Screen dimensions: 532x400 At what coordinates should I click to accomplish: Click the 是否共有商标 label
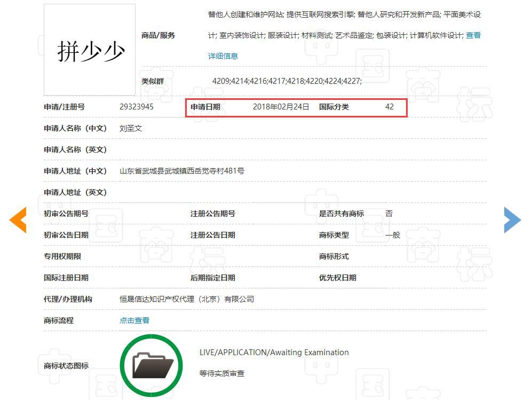tap(342, 214)
